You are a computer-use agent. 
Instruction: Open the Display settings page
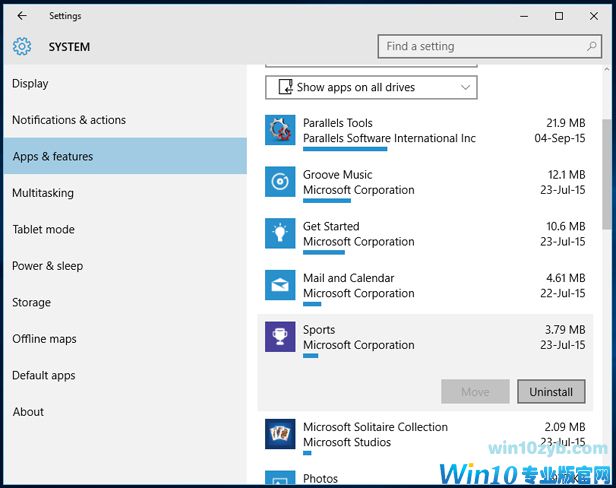click(30, 84)
